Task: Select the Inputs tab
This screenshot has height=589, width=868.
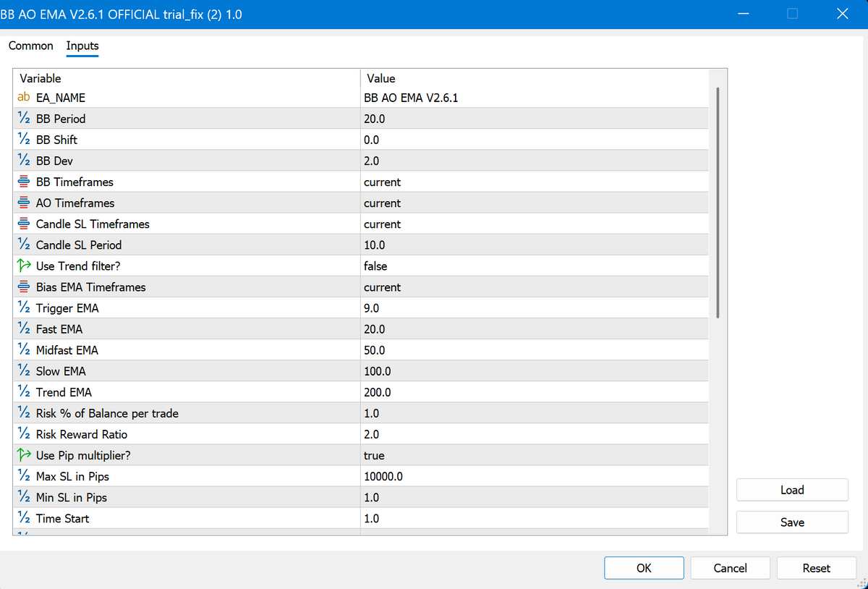Action: (82, 46)
